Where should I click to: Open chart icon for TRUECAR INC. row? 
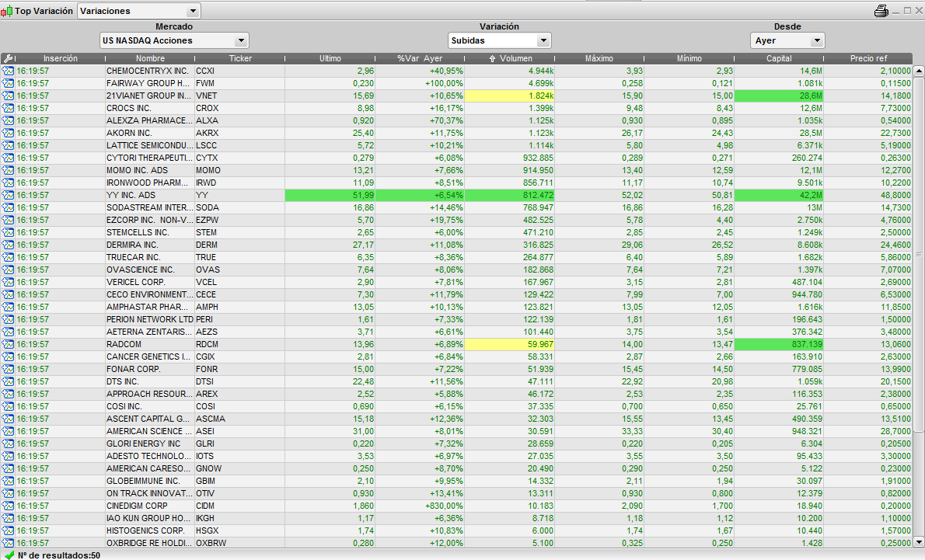point(9,257)
